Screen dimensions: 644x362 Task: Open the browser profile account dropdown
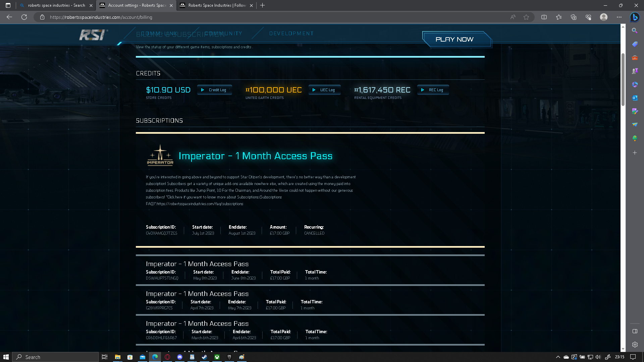(x=603, y=17)
